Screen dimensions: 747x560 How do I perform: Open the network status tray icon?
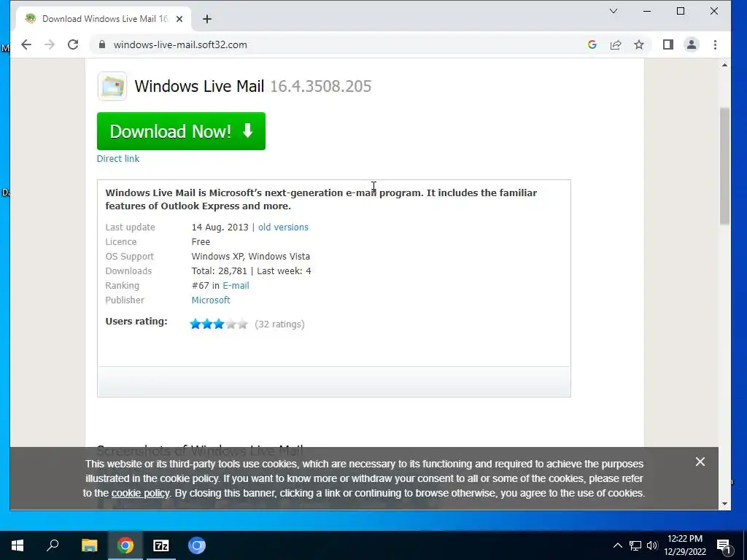(635, 545)
